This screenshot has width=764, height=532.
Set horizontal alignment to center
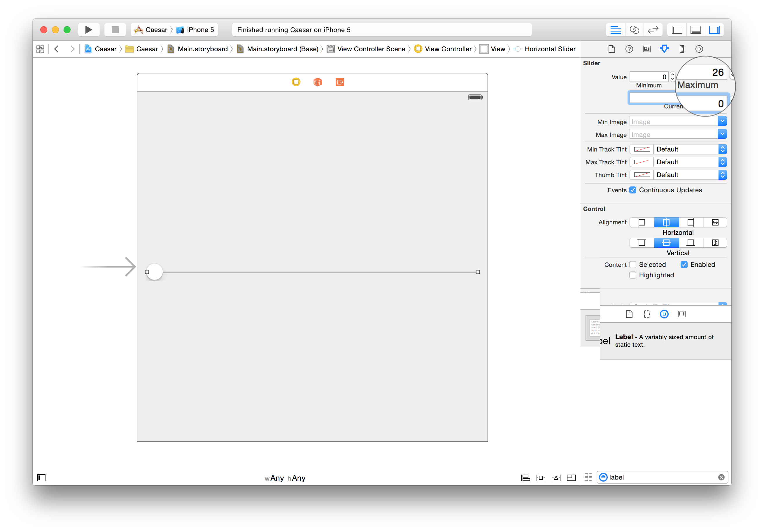[x=666, y=222]
